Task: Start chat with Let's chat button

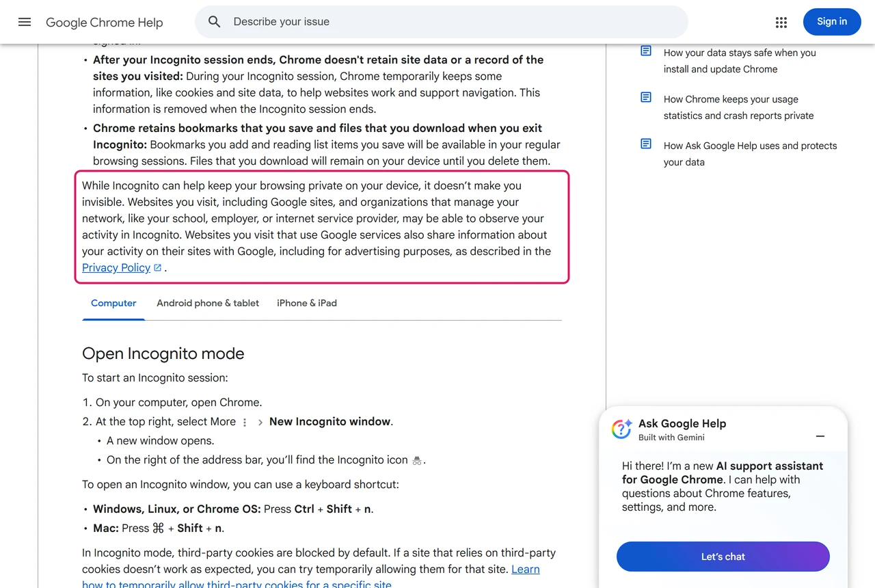Action: 723,557
